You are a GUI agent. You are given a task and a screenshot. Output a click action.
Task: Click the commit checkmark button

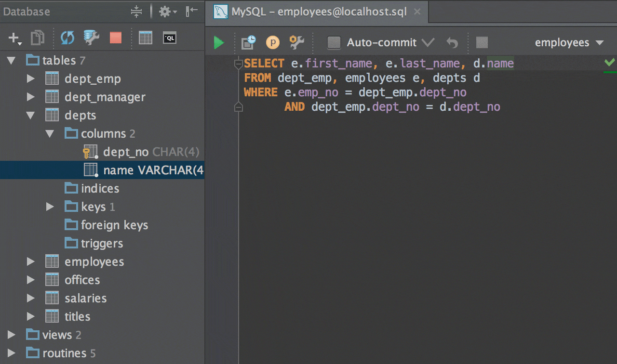(x=428, y=43)
